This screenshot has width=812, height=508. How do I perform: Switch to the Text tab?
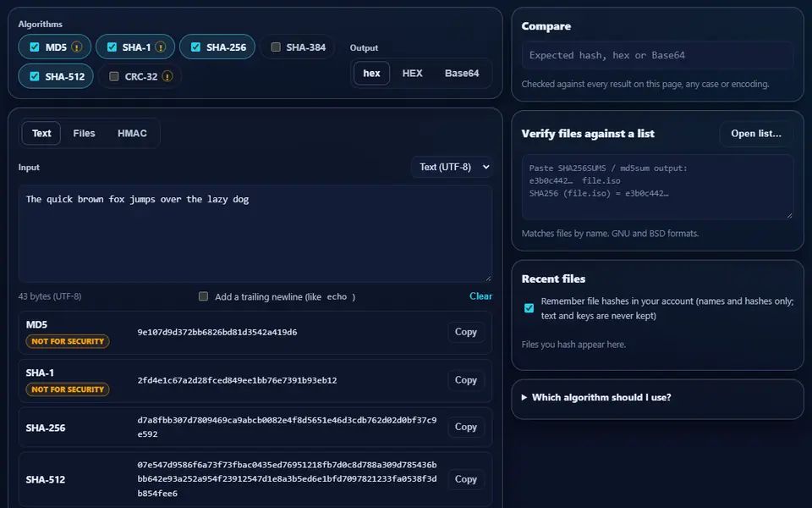[41, 133]
